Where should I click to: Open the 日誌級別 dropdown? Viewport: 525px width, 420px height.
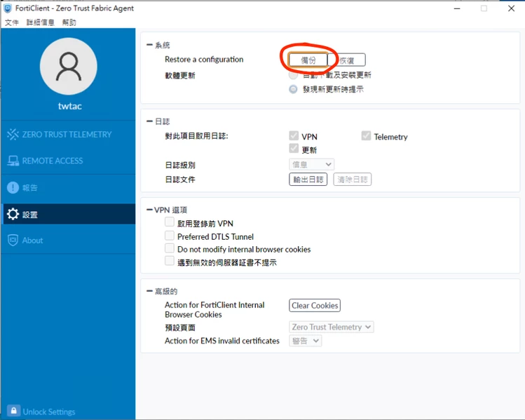pos(311,165)
